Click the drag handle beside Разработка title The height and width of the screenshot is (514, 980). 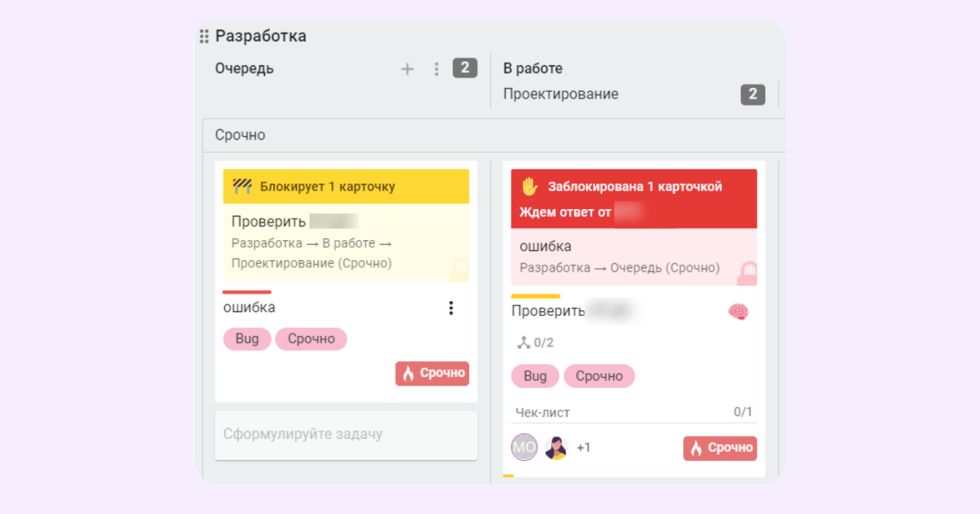click(203, 35)
